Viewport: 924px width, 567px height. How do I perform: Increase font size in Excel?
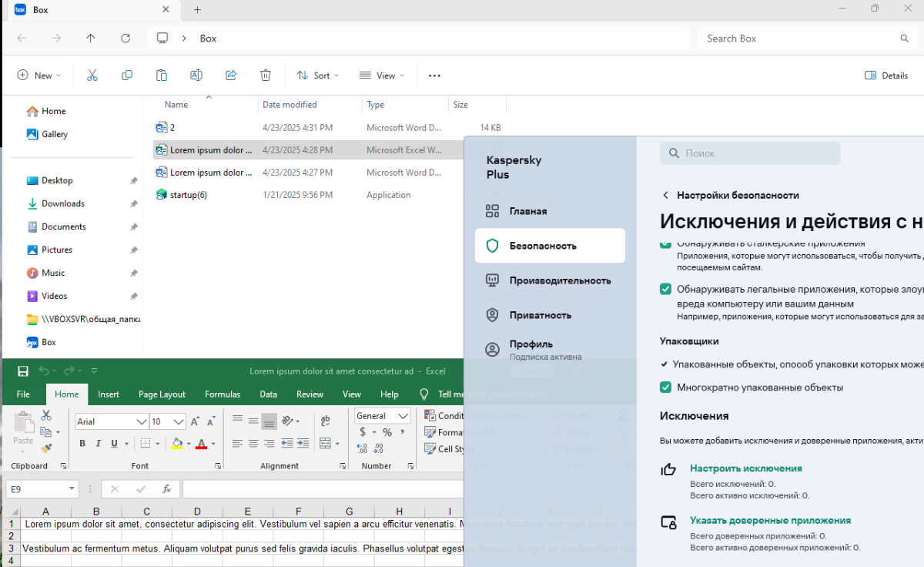point(196,421)
